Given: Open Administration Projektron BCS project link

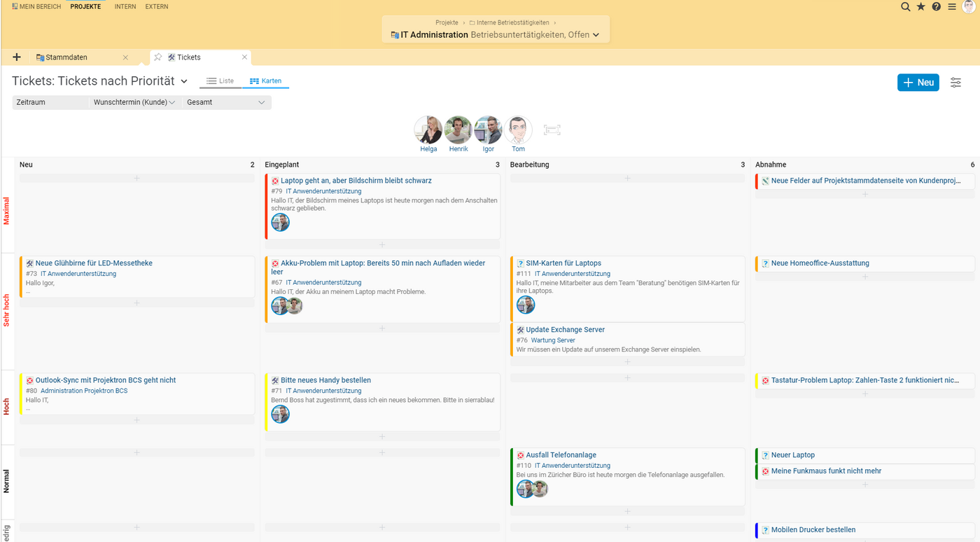Looking at the screenshot, I should (x=84, y=391).
